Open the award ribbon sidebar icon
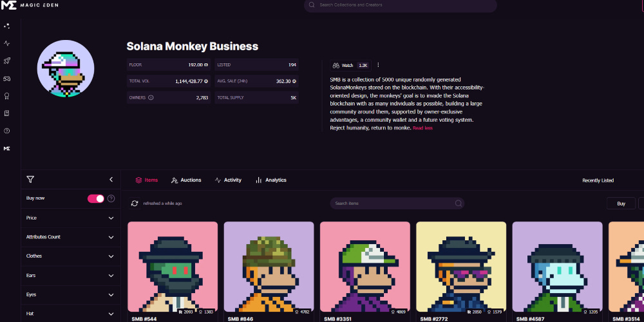Screen dimensions: 644x322 coord(6,96)
